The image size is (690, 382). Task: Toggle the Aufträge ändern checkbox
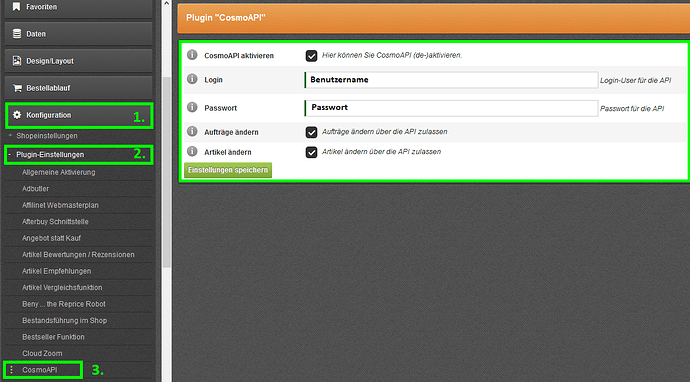312,132
